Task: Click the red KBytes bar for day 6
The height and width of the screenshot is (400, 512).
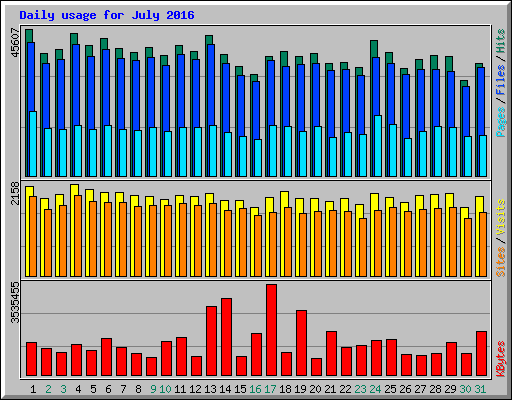Action: click(x=106, y=357)
